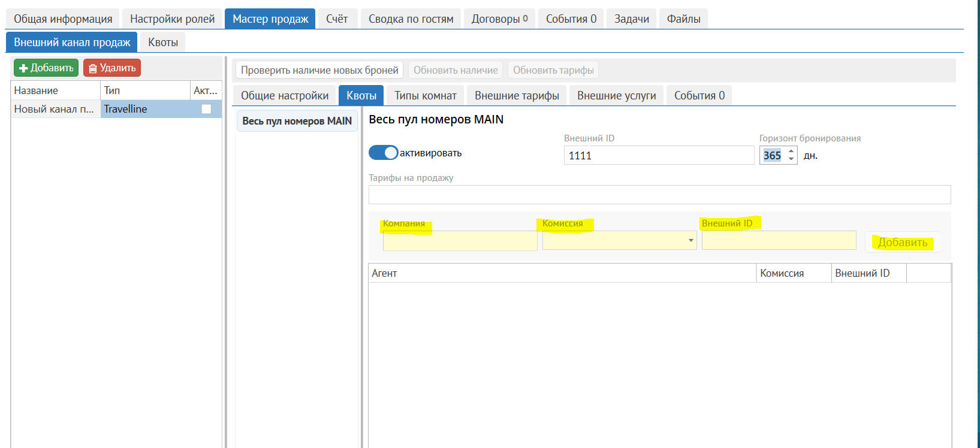Toggle the активировать switch

coord(384,153)
